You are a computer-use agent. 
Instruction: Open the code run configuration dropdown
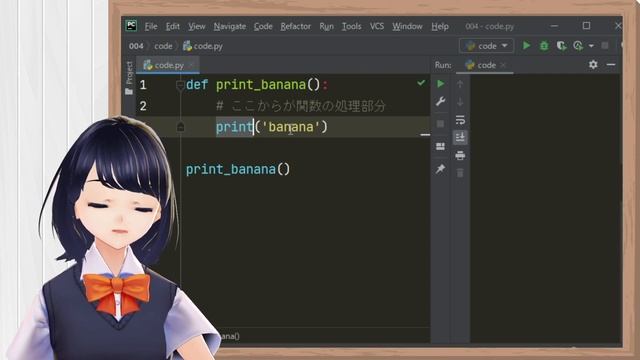(x=487, y=46)
